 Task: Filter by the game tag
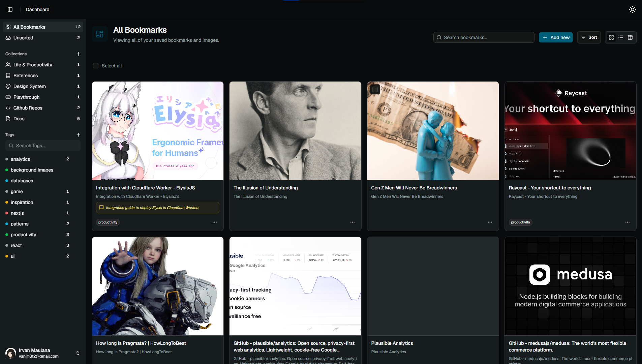(x=38, y=191)
